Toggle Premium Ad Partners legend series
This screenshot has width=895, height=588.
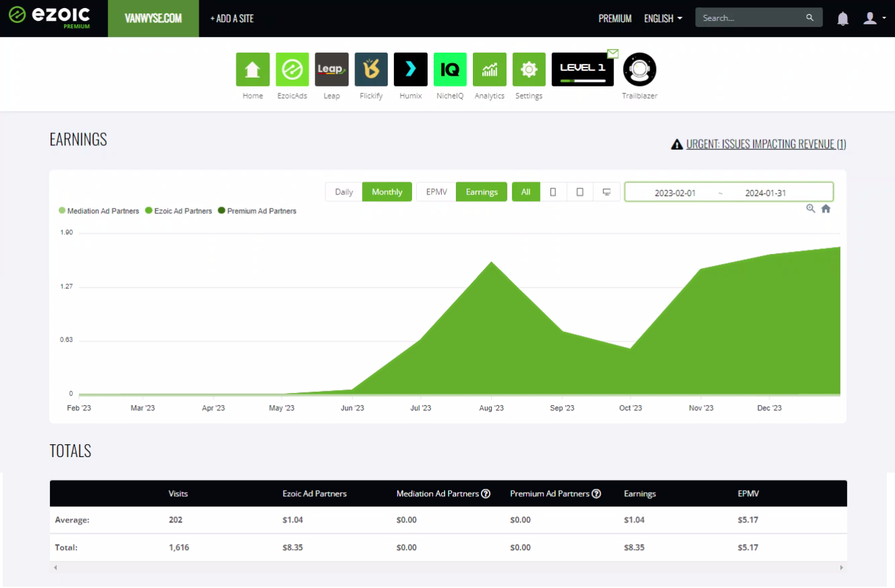click(x=257, y=211)
